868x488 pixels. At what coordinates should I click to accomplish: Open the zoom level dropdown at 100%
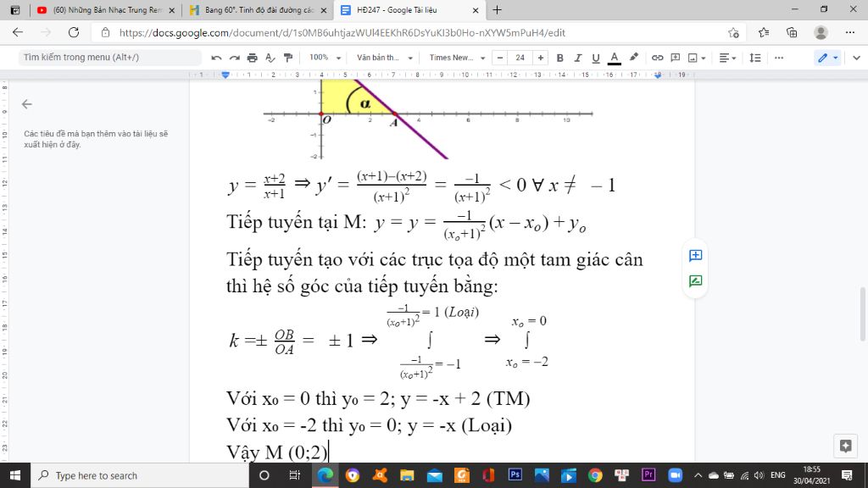point(325,58)
